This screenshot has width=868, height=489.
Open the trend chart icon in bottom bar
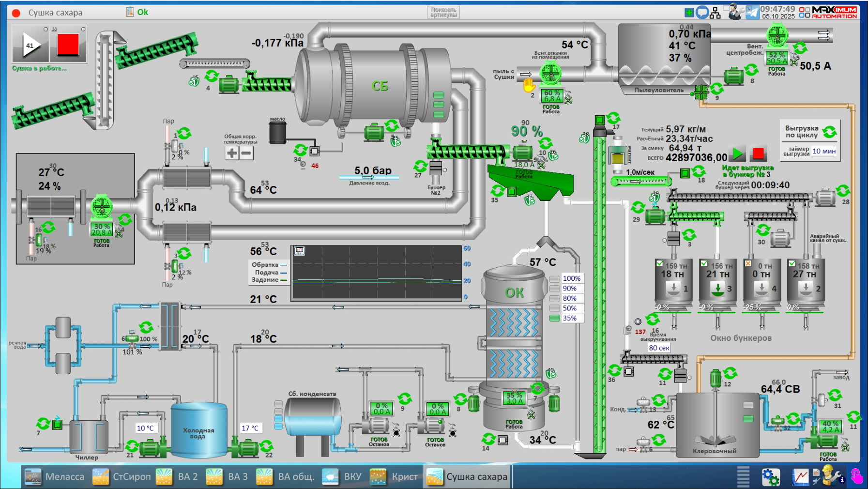click(x=800, y=477)
